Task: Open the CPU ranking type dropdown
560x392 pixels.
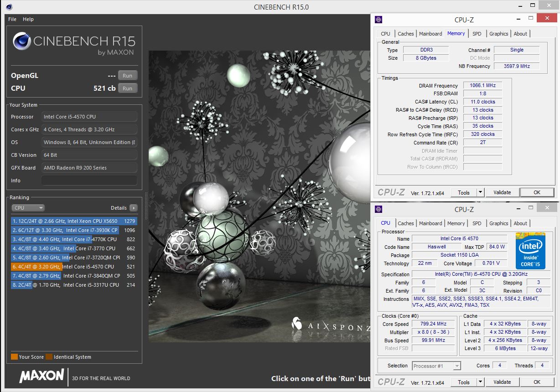Action: click(28, 208)
